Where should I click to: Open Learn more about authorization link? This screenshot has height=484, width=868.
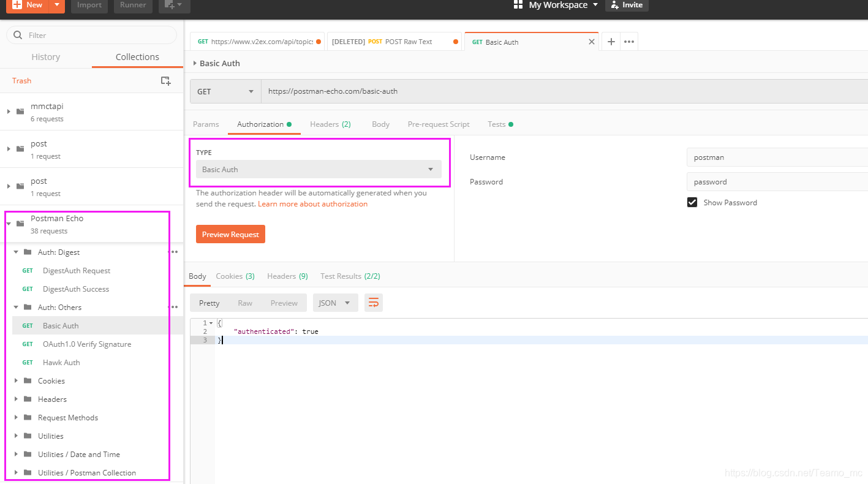coord(312,204)
